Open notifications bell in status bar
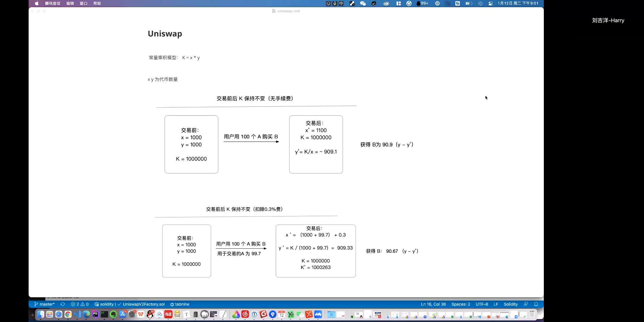 click(536, 304)
